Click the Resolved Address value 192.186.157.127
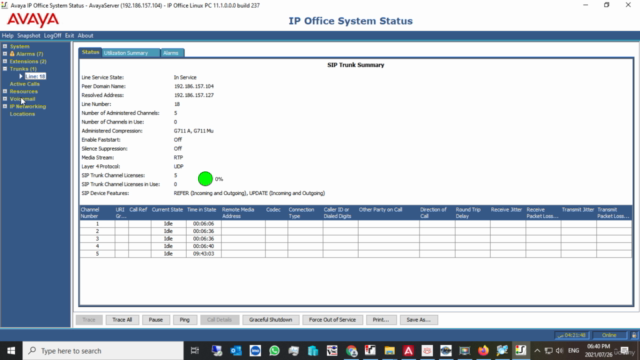 tap(194, 95)
